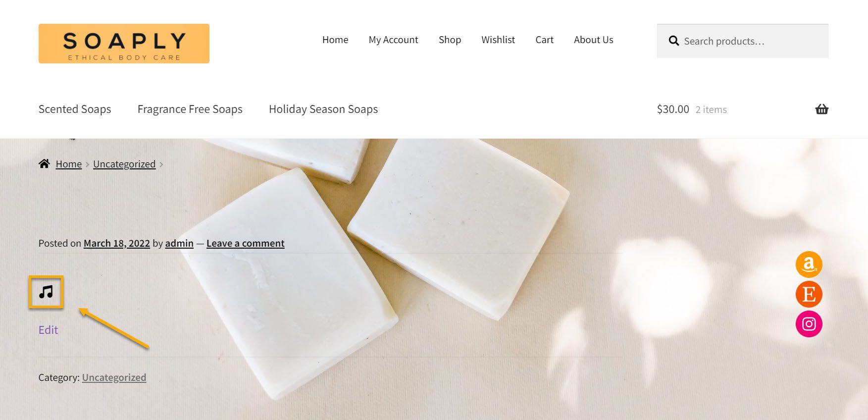Open the Amazon social icon
This screenshot has height=420, width=868.
click(x=809, y=264)
